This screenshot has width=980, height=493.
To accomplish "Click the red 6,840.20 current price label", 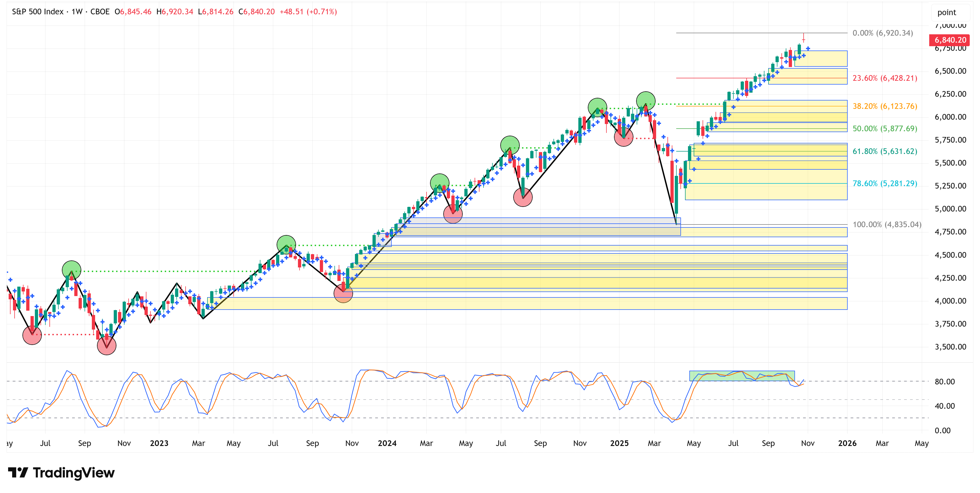I will [x=949, y=40].
